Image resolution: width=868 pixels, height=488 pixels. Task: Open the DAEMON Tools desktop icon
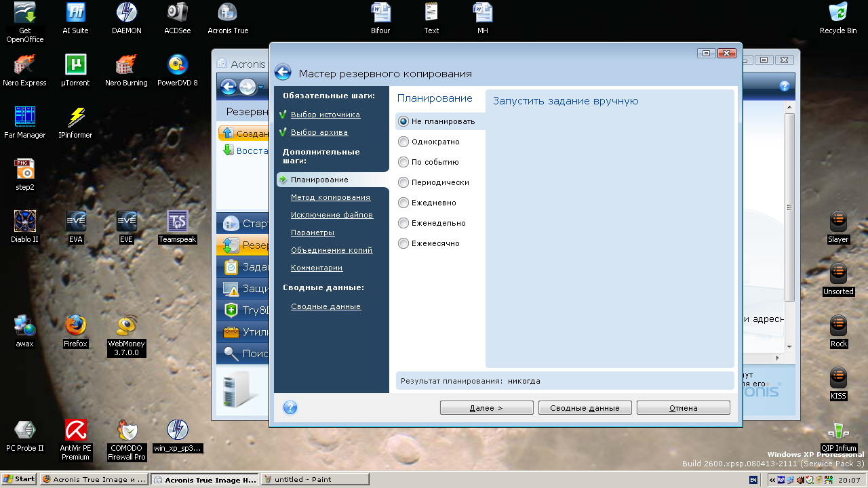click(x=126, y=13)
